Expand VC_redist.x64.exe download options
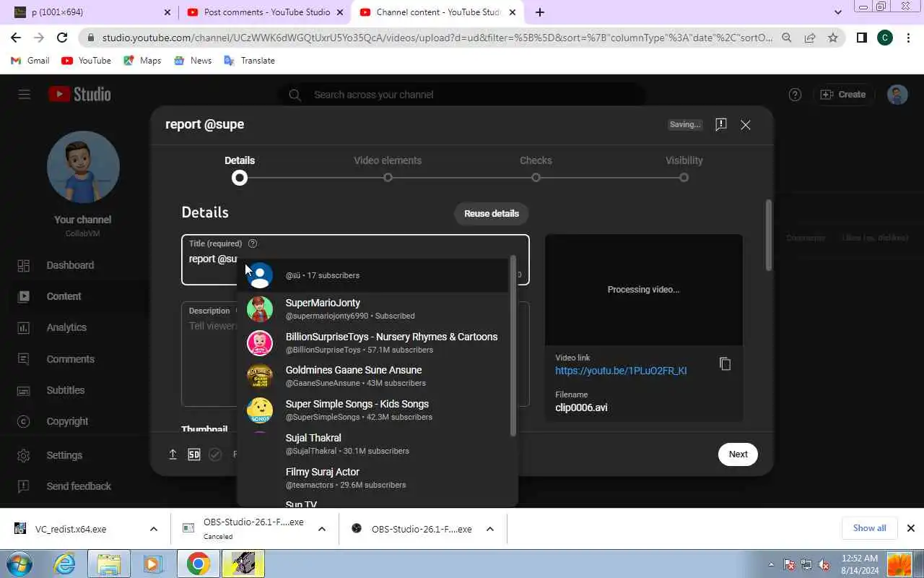924x578 pixels. pos(153,529)
